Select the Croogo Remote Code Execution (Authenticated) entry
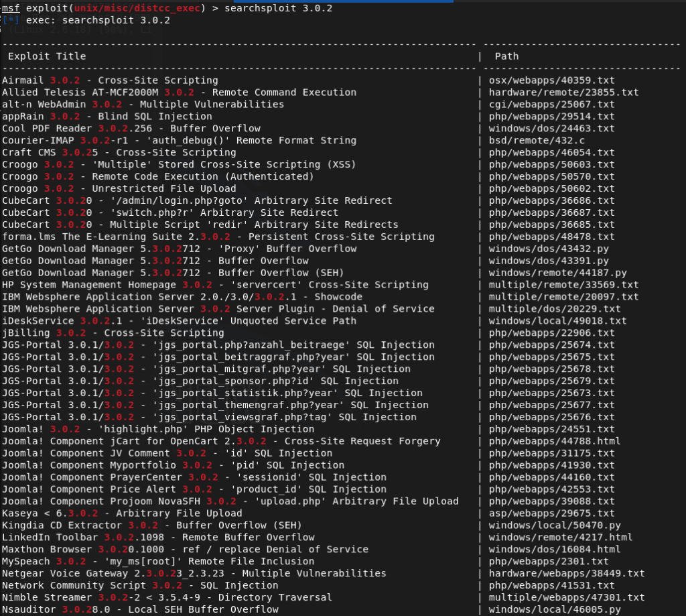 click(x=157, y=177)
